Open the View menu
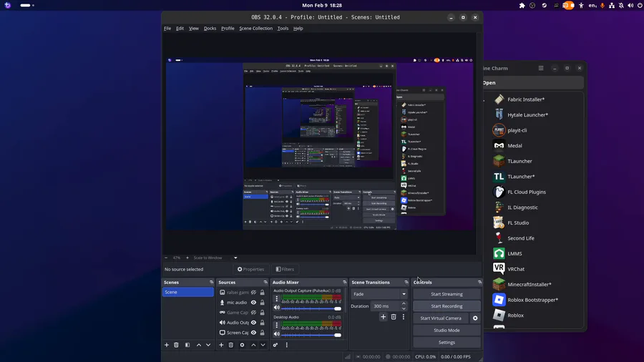The height and width of the screenshot is (362, 644). (193, 29)
